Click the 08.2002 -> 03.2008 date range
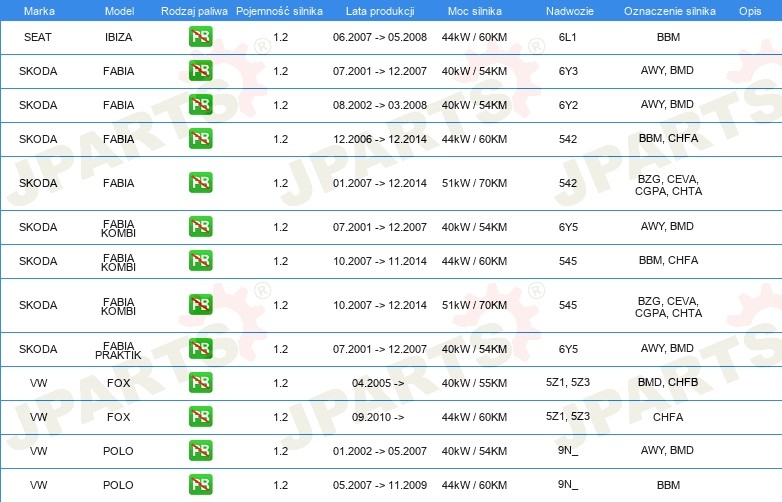Viewport: 782px width, 502px height. pos(380,105)
